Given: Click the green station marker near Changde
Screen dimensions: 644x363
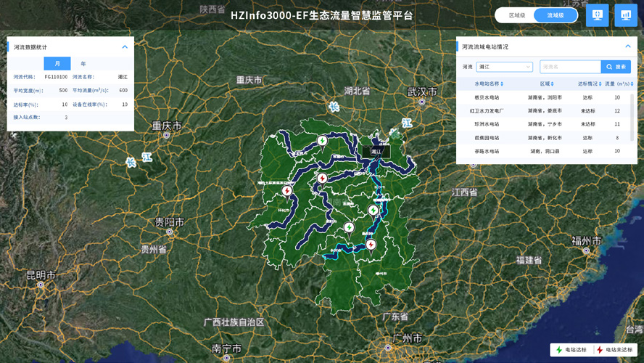Looking at the screenshot, I should [x=322, y=141].
